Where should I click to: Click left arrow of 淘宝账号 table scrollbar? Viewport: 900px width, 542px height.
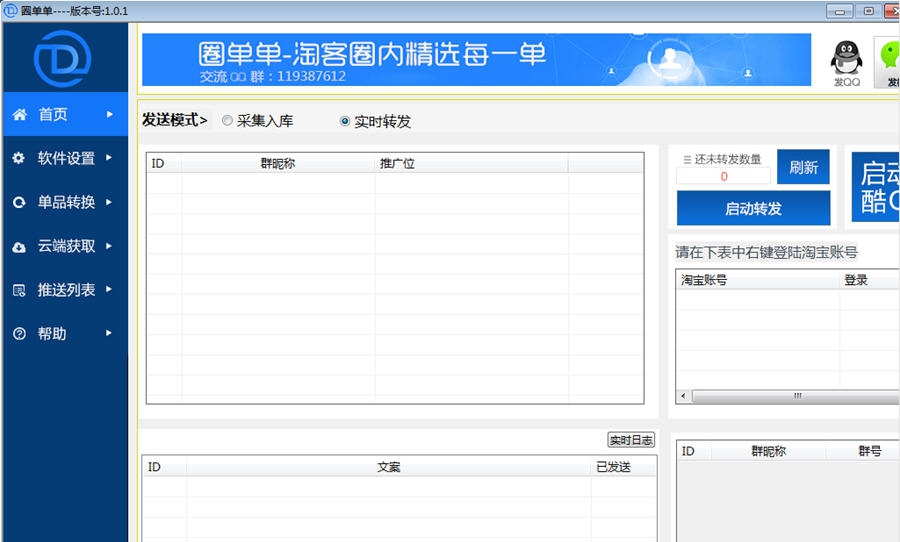pos(683,396)
